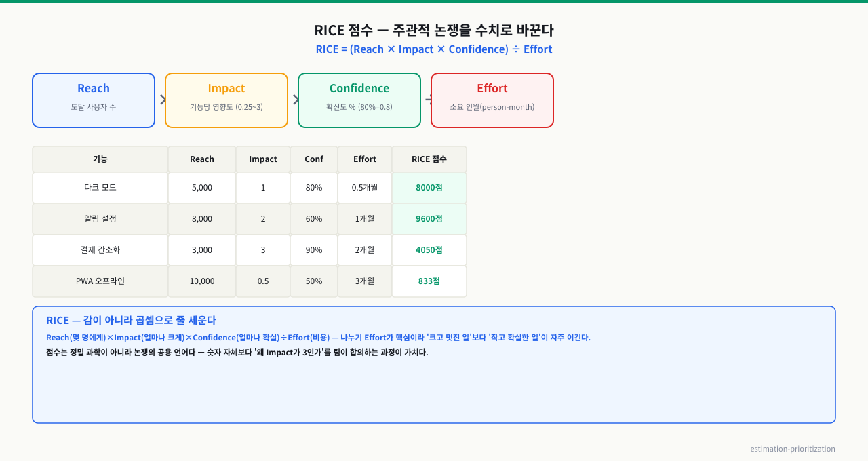The height and width of the screenshot is (461, 868).
Task: Click the Effort card
Action: point(492,100)
